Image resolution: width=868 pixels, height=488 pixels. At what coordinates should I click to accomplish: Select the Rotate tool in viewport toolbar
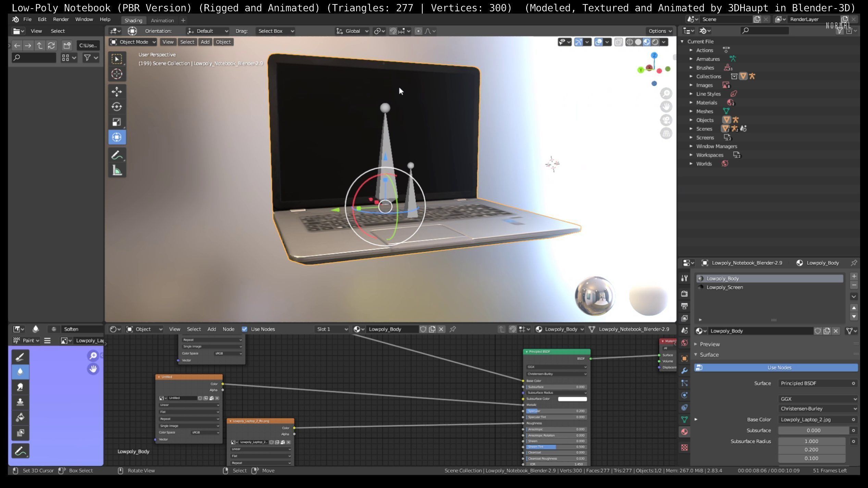click(x=117, y=107)
